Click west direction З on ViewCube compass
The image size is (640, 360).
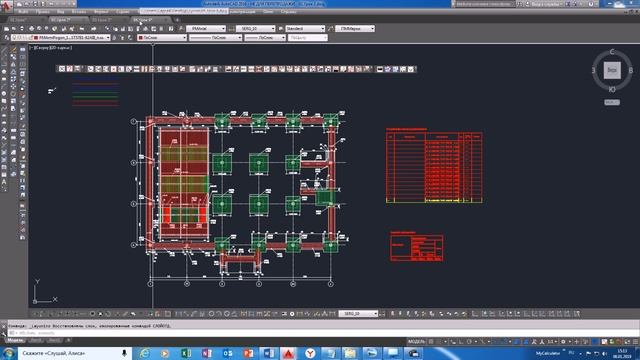(x=594, y=70)
